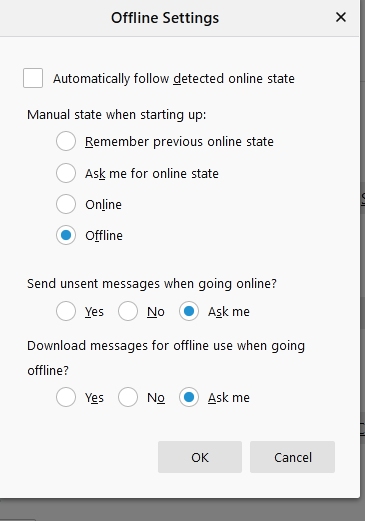Choose No for downloading messages when going offline
Screen dimensions: 365x521
128,397
